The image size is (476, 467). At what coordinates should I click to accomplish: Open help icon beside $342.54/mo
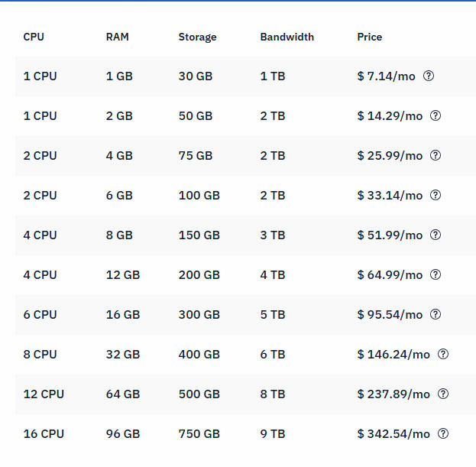pos(443,434)
